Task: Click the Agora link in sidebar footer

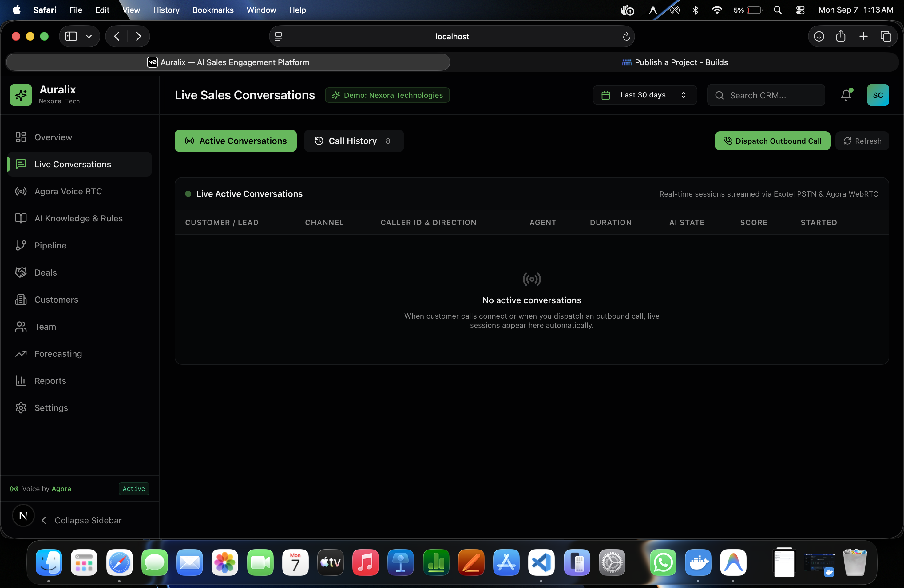Action: [x=61, y=489]
